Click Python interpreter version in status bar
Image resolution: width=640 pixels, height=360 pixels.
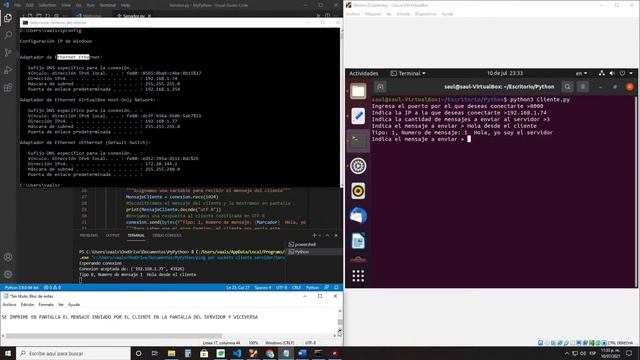tap(22, 288)
